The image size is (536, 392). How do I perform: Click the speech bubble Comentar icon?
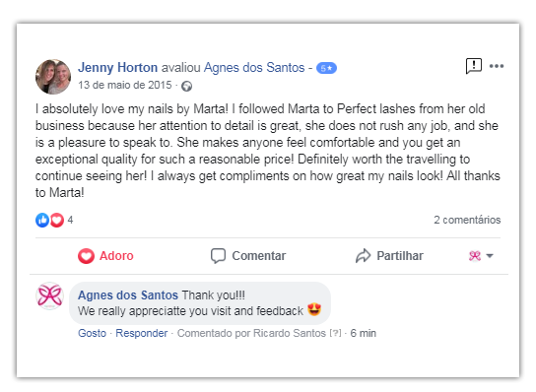point(218,256)
